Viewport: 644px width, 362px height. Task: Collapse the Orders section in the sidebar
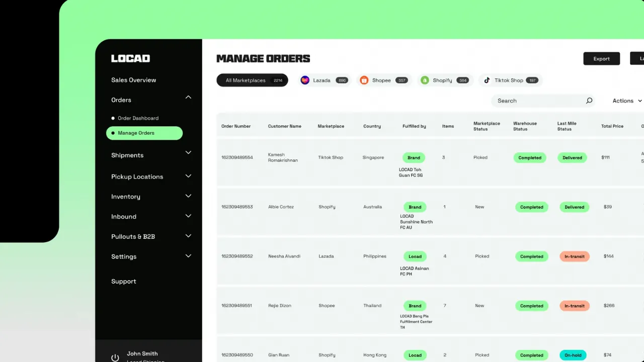click(x=188, y=97)
